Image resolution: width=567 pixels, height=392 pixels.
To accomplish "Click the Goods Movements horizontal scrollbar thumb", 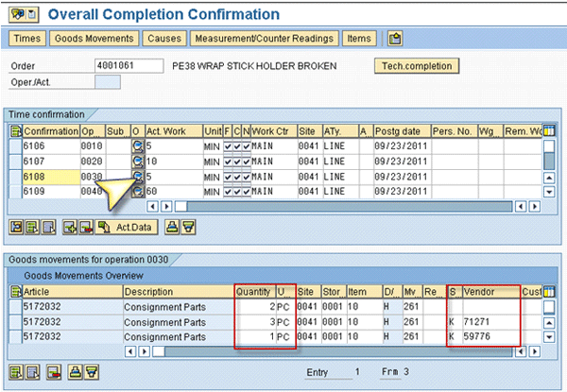I will (x=159, y=351).
